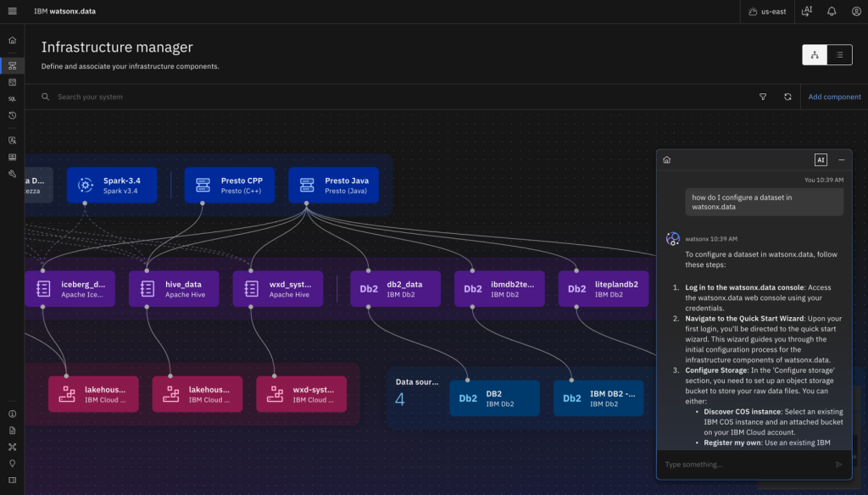This screenshot has width=868, height=495.
Task: Click the home icon in the assistant panel header
Action: point(667,159)
